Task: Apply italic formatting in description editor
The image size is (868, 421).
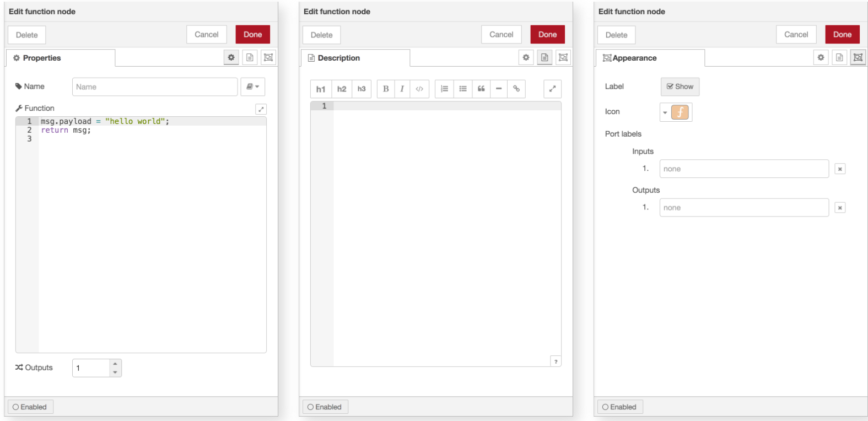Action: tap(402, 89)
